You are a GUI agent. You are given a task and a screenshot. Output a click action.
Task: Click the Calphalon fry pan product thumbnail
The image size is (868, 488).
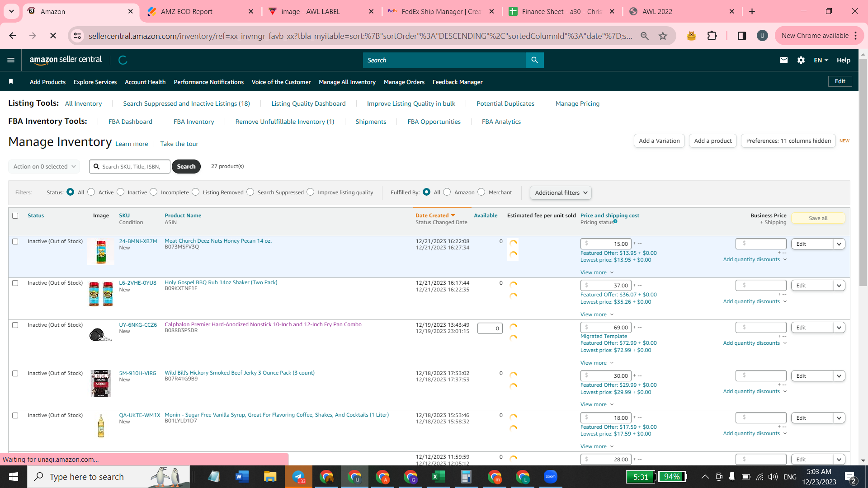coord(100,335)
